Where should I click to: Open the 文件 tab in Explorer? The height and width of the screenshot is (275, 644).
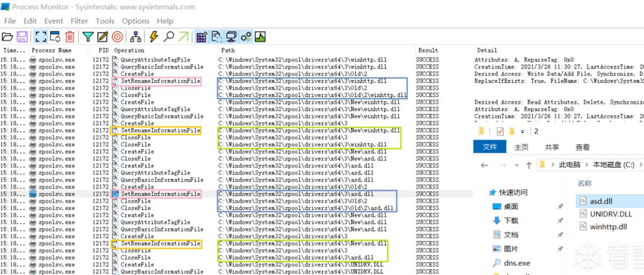tap(489, 147)
